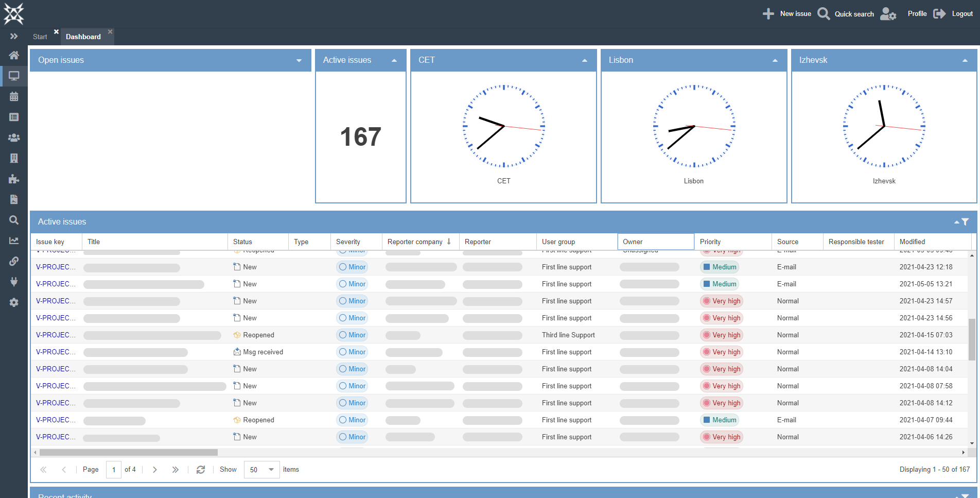Image resolution: width=980 pixels, height=498 pixels.
Task: Open the reports chart icon in sidebar
Action: click(14, 241)
